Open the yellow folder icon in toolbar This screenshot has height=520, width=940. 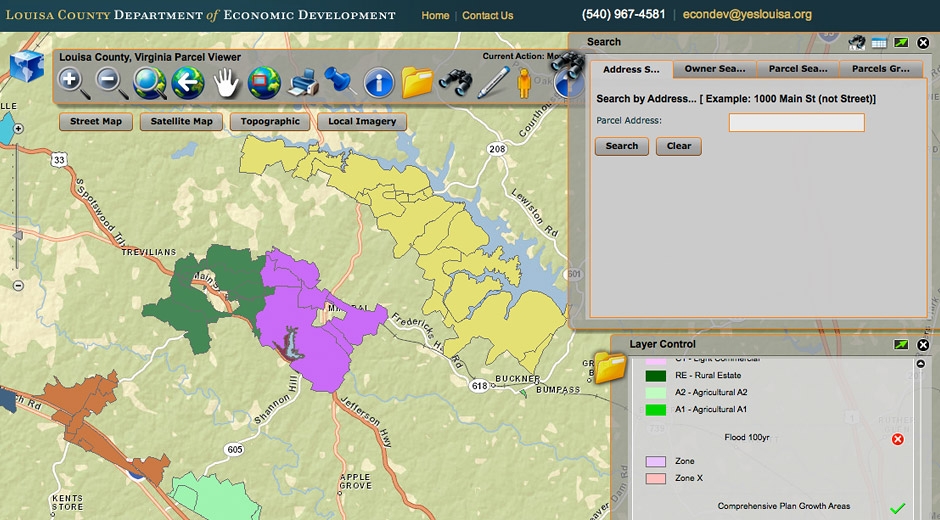(x=417, y=83)
